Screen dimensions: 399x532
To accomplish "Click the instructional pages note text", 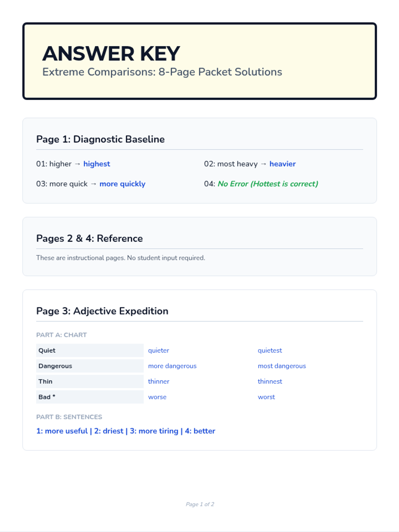I will point(120,258).
